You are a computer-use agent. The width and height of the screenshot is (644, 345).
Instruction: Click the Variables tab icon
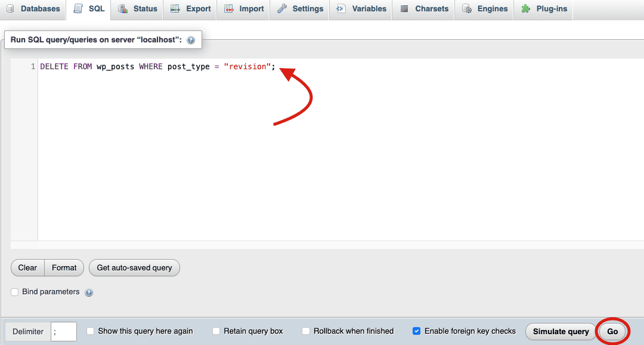point(340,8)
